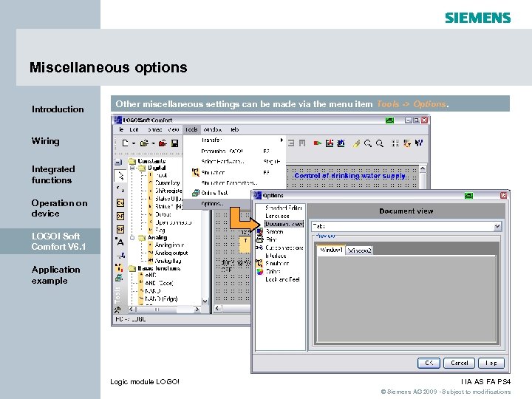
Task: Click the GF basic functions tool icon
Action: pos(120,216)
